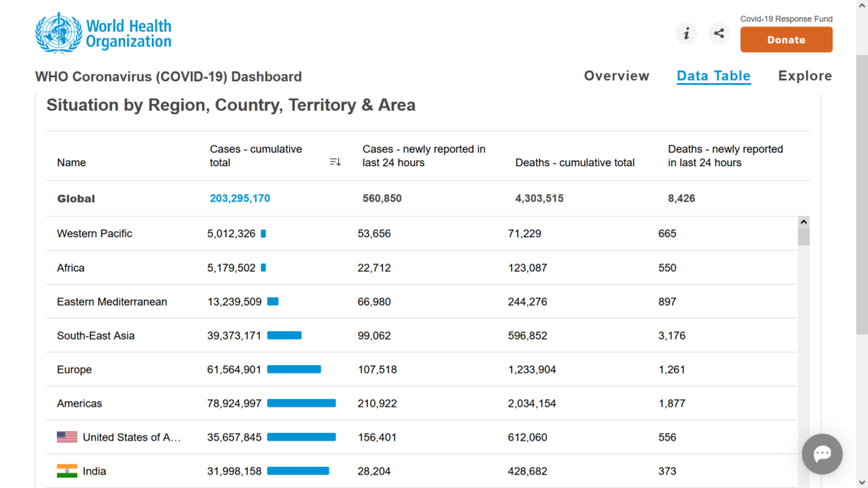This screenshot has height=488, width=868.
Task: Click table scrollbar up arrow
Action: [804, 222]
